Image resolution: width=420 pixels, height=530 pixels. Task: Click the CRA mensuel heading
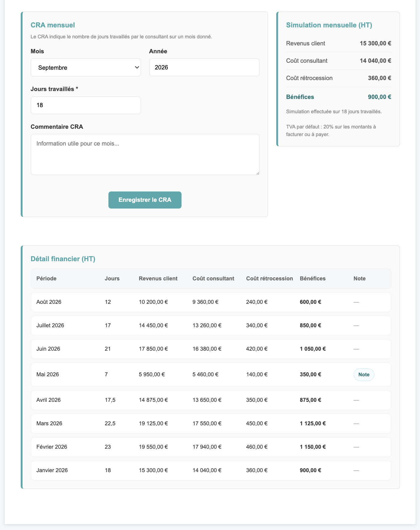tap(53, 25)
